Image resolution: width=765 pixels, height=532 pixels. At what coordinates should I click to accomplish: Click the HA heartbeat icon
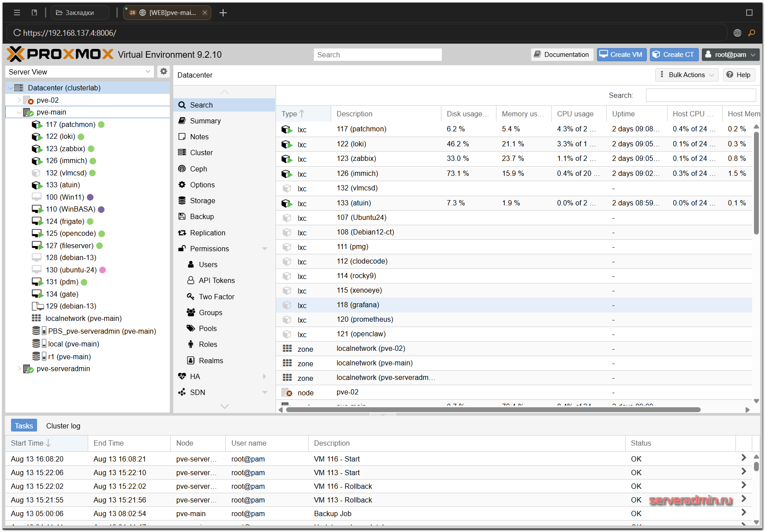click(x=182, y=376)
